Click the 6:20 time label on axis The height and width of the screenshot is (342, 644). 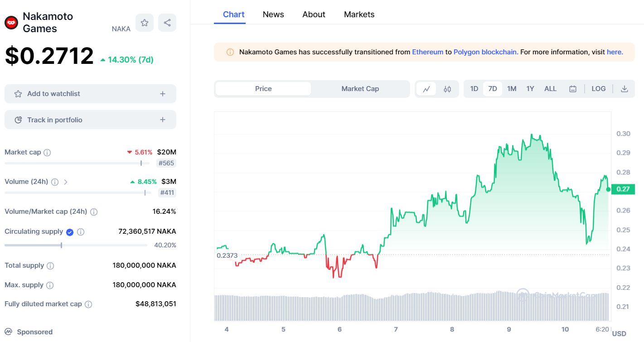point(602,329)
